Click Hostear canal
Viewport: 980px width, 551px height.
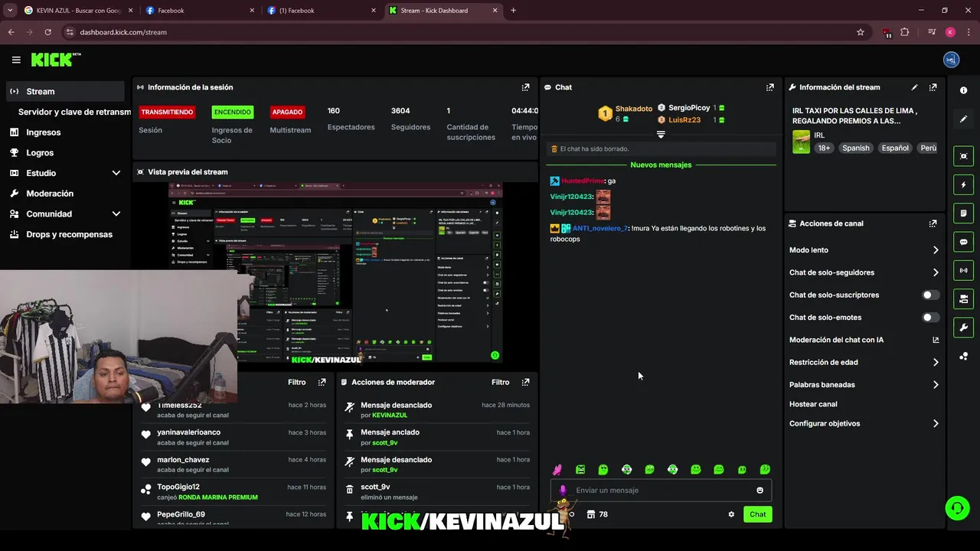click(813, 404)
